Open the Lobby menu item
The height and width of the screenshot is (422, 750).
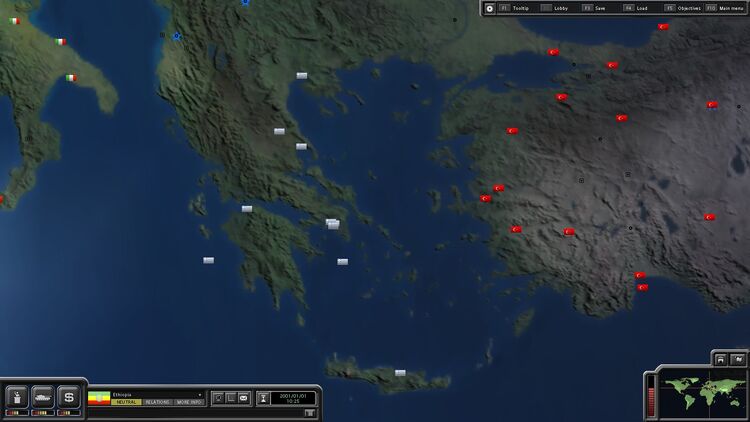point(555,8)
